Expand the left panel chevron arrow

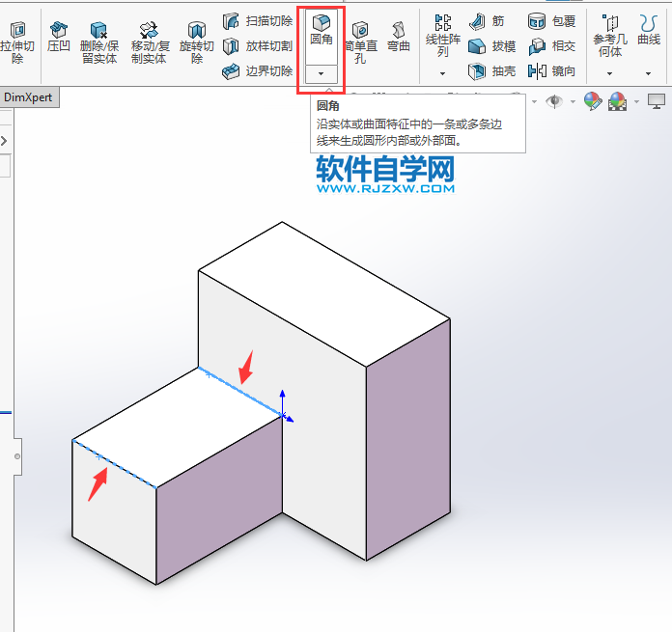4,141
